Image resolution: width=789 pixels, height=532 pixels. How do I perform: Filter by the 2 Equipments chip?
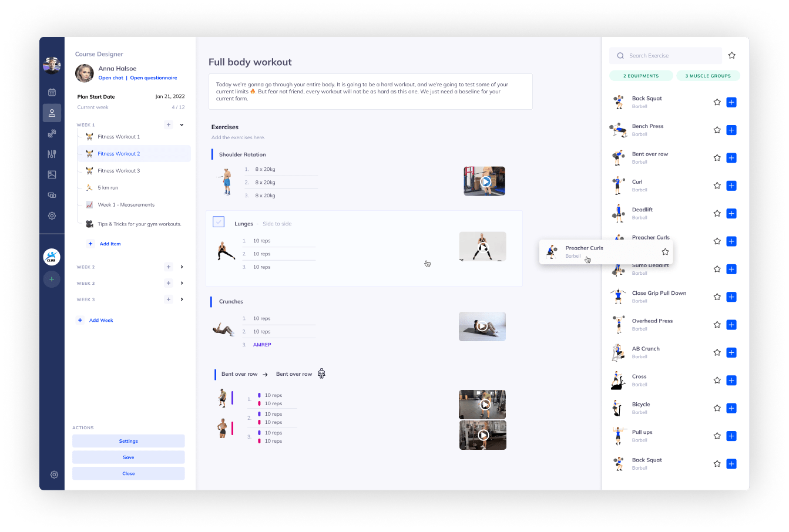641,76
